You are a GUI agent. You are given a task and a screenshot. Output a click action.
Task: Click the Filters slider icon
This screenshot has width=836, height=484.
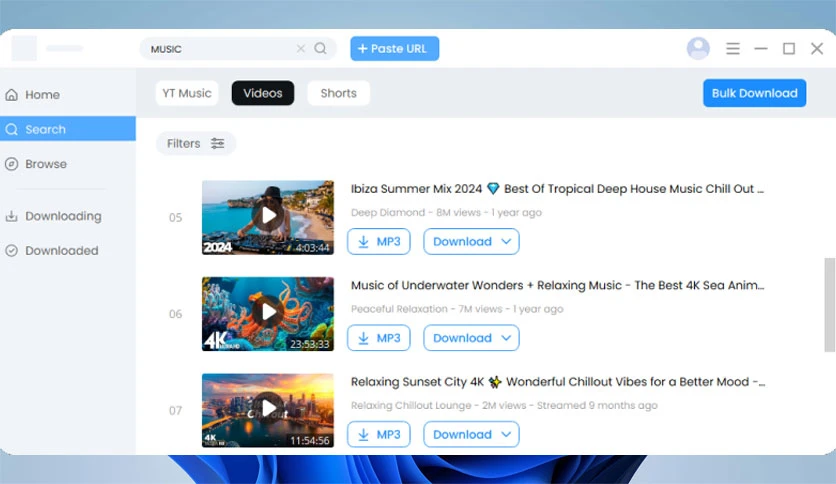click(217, 143)
